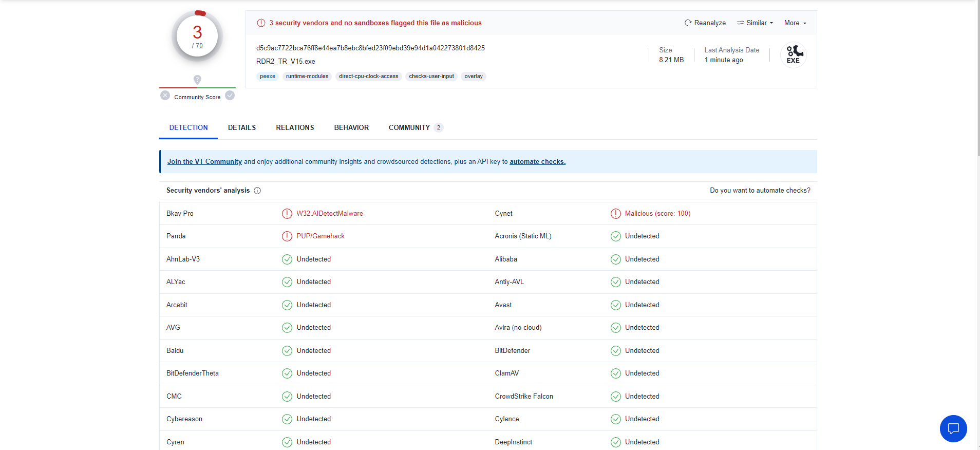Switch to the DETECTION tab
Image resolution: width=980 pixels, height=450 pixels.
(x=189, y=127)
